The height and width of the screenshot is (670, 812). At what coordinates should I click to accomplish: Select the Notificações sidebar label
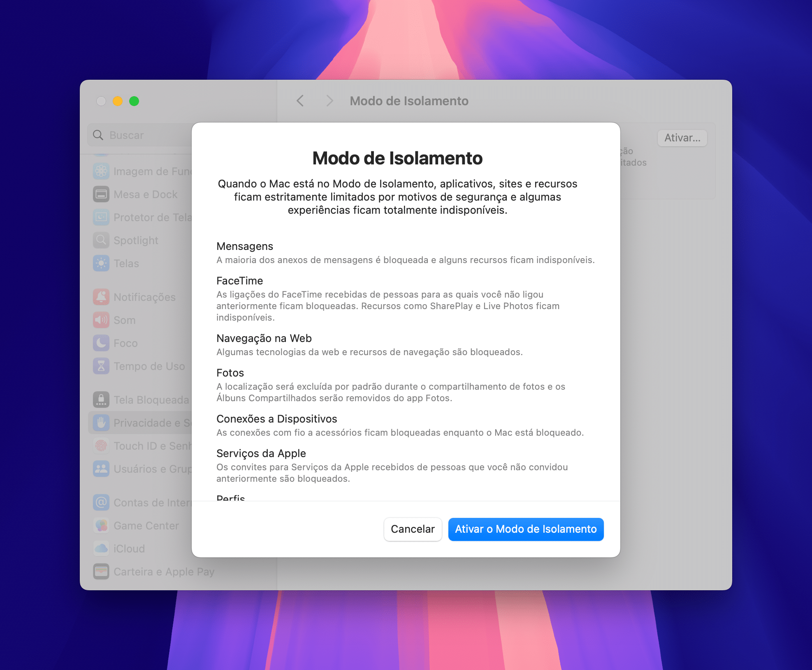(x=144, y=297)
